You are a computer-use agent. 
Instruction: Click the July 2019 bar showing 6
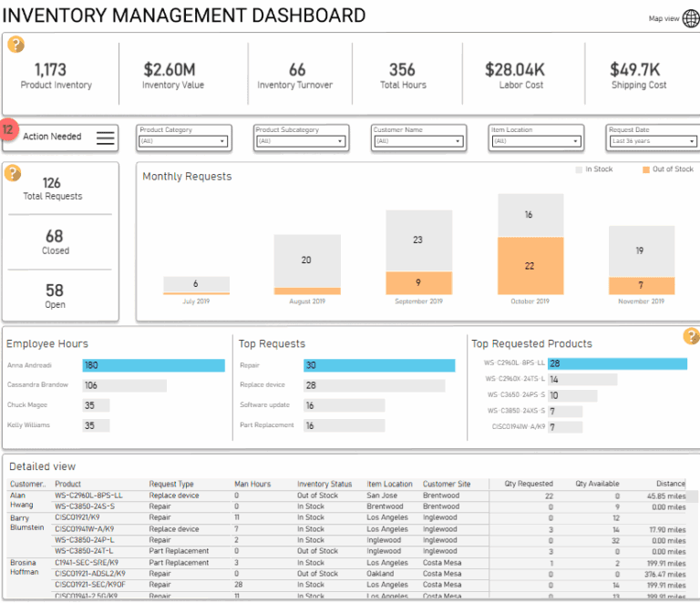click(x=197, y=284)
